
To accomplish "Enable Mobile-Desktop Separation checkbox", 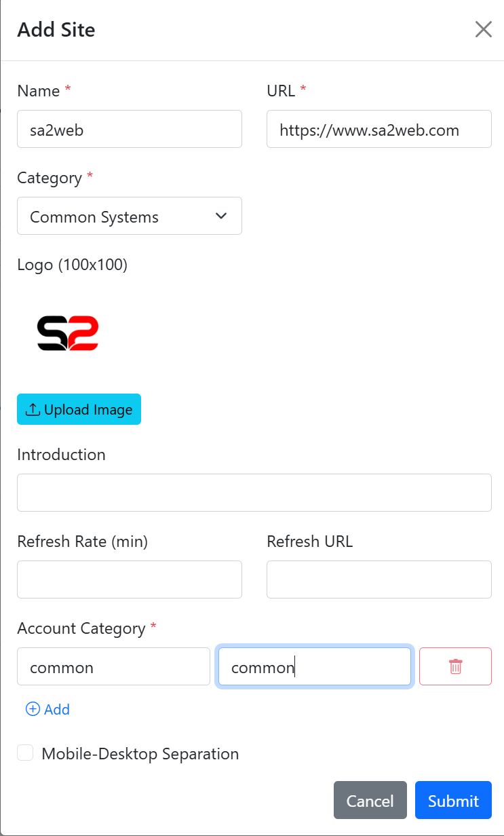I will click(x=25, y=753).
